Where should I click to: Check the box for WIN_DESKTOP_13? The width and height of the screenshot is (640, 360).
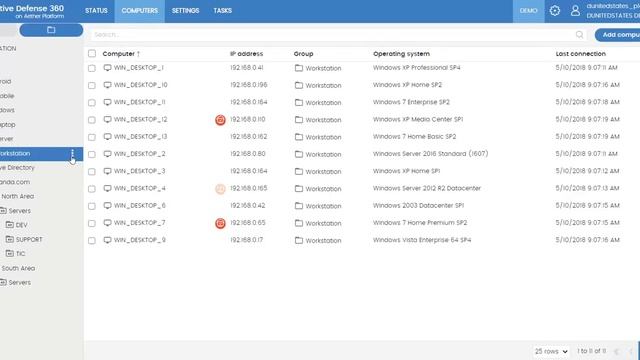[x=92, y=137]
